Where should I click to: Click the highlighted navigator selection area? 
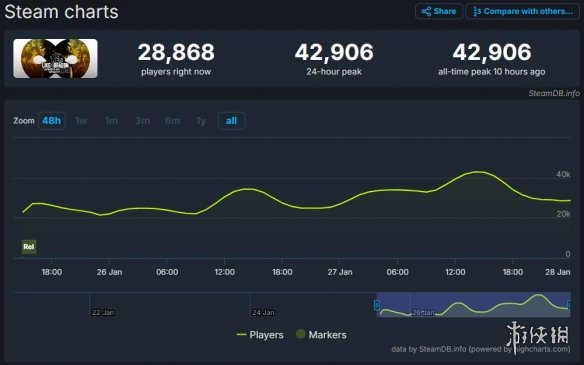coord(473,305)
